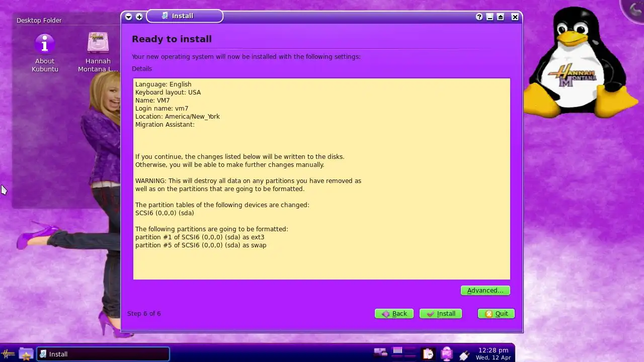
Task: Click the Install button
Action: (x=441, y=313)
